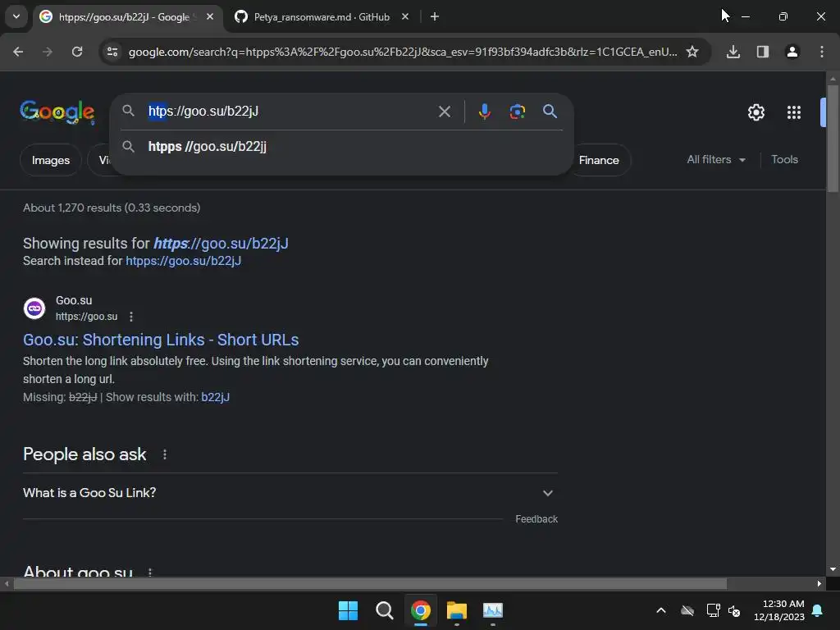The image size is (840, 630).
Task: Open corrected https://goo.su/b22jJ results link
Action: [221, 243]
